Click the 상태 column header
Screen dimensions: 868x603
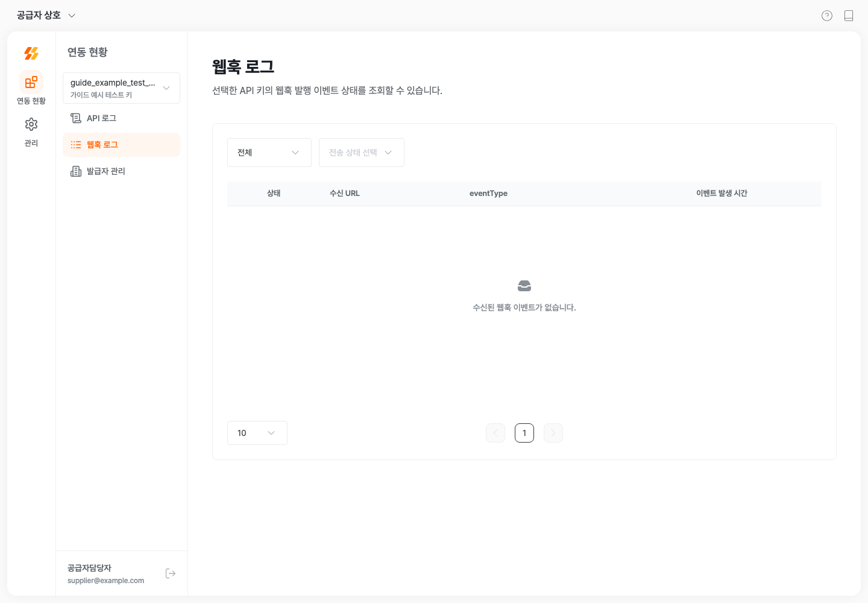(274, 194)
